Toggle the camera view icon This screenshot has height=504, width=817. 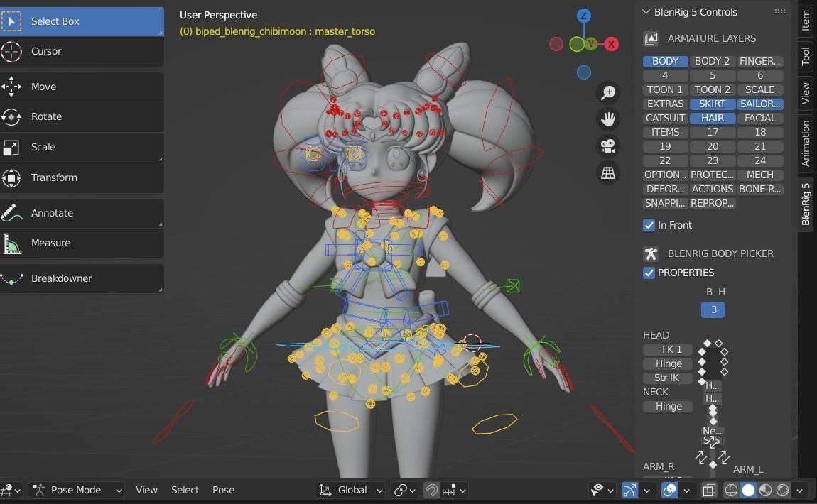[x=608, y=146]
